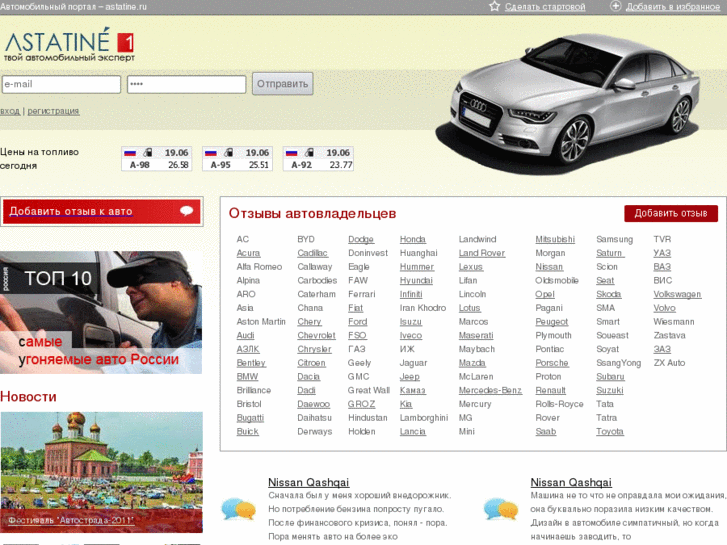Open Toyota reviews
Screen dimensions: 727x545
[x=610, y=432]
